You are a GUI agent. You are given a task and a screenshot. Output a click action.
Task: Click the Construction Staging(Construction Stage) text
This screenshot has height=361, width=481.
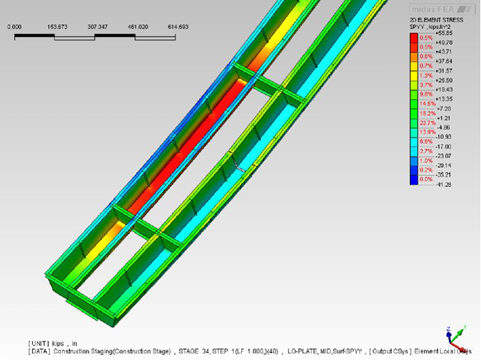point(112,351)
